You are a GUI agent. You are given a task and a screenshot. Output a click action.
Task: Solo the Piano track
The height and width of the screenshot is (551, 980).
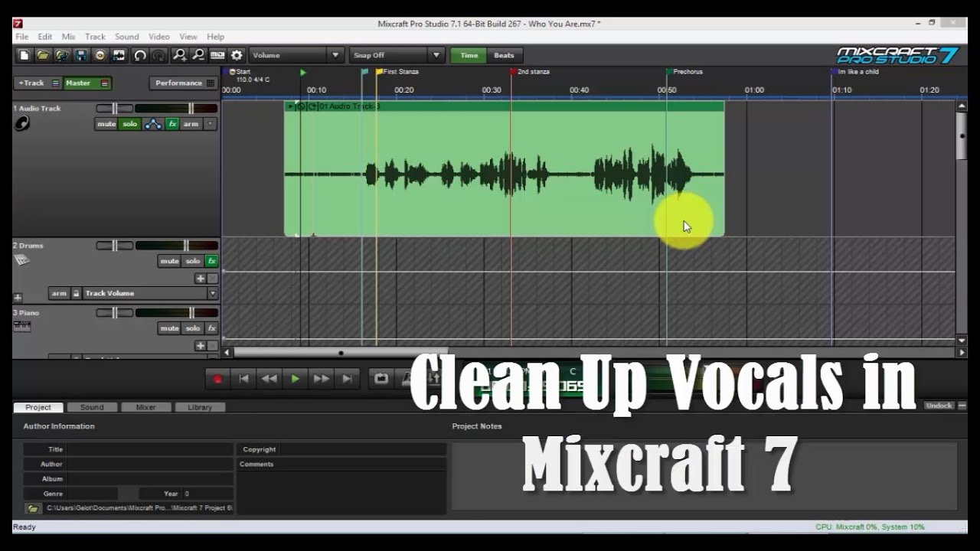pyautogui.click(x=193, y=328)
